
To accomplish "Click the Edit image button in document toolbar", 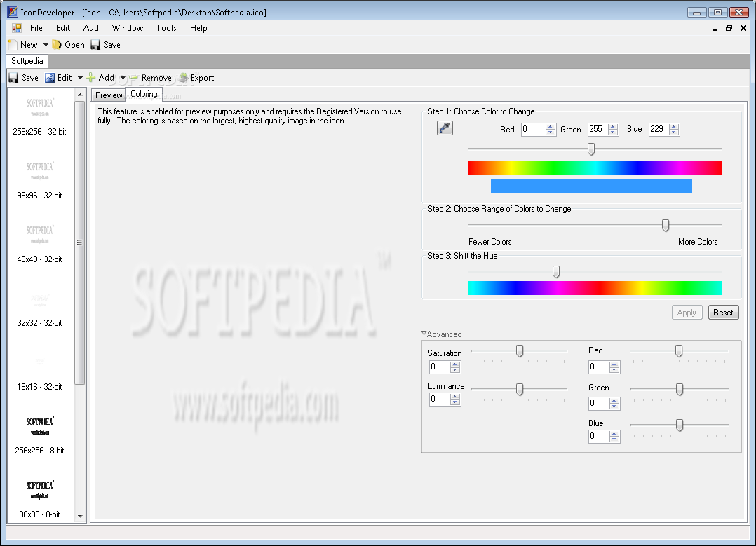I will point(58,78).
